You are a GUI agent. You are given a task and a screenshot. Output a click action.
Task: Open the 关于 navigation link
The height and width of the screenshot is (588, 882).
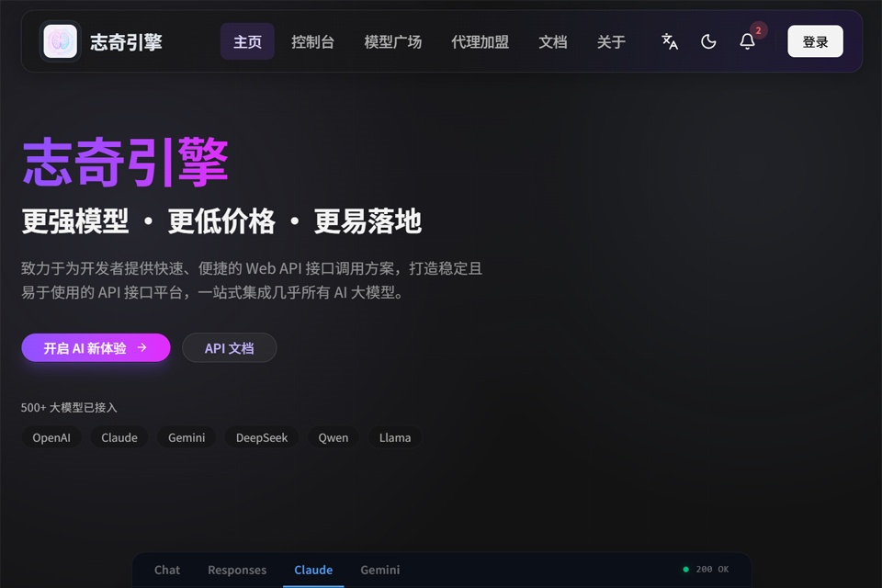tap(611, 41)
